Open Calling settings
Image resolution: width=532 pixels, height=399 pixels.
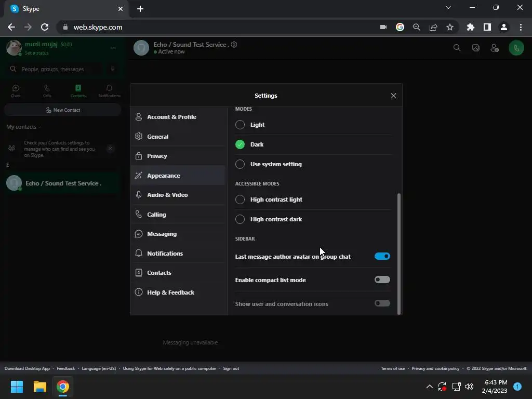(x=178, y=215)
